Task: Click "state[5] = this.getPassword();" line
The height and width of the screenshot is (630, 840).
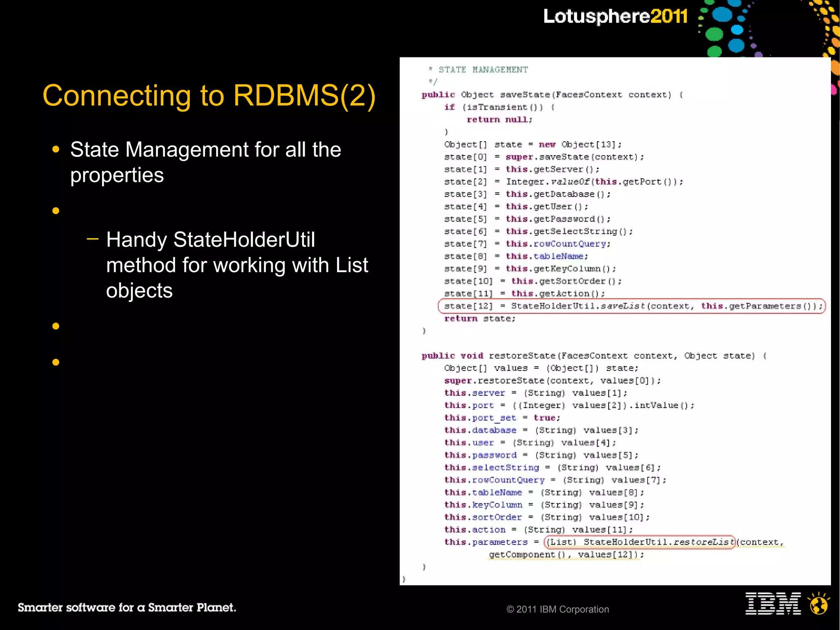Action: coord(527,219)
